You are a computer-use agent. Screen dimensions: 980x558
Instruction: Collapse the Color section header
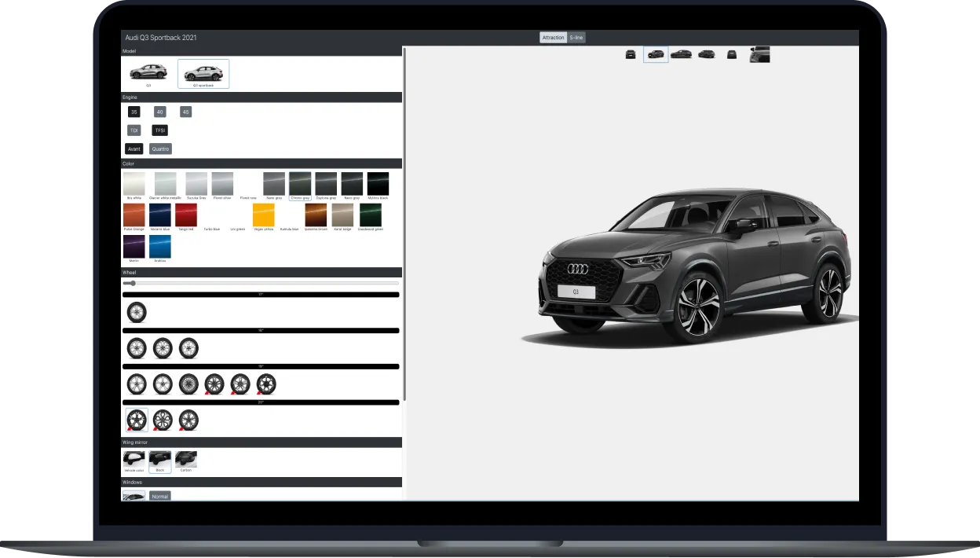point(261,163)
